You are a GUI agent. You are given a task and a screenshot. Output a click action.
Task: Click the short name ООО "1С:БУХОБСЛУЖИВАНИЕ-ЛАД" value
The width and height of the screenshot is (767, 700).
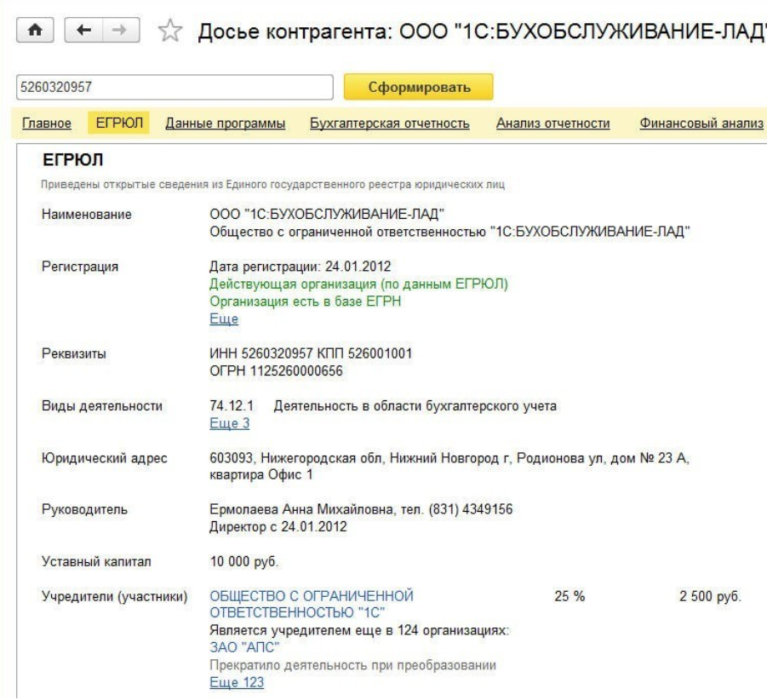coord(327,215)
